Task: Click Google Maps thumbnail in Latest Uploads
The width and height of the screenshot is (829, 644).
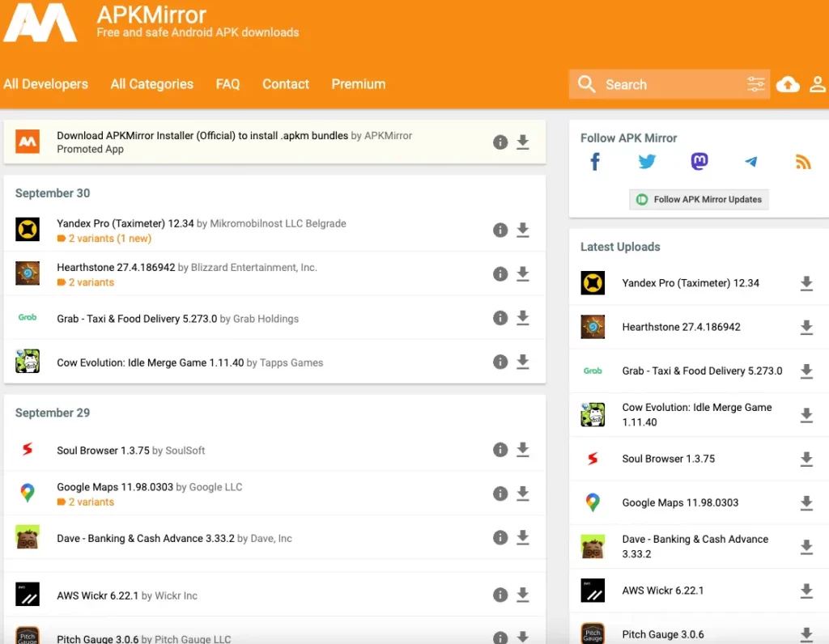Action: click(593, 502)
